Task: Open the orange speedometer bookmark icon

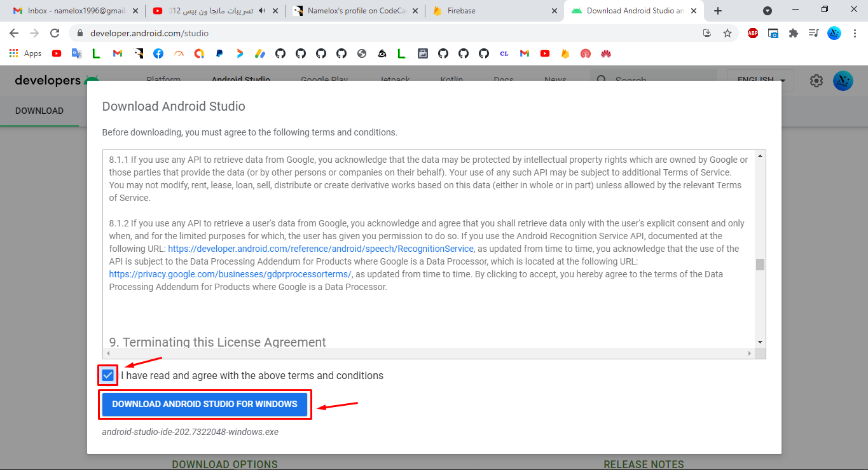Action: (179, 54)
